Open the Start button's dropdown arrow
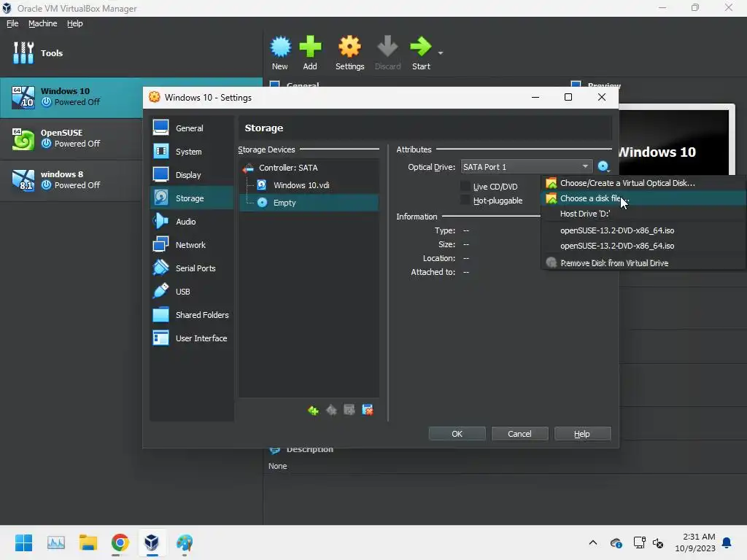Viewport: 747px width, 560px height. click(441, 52)
